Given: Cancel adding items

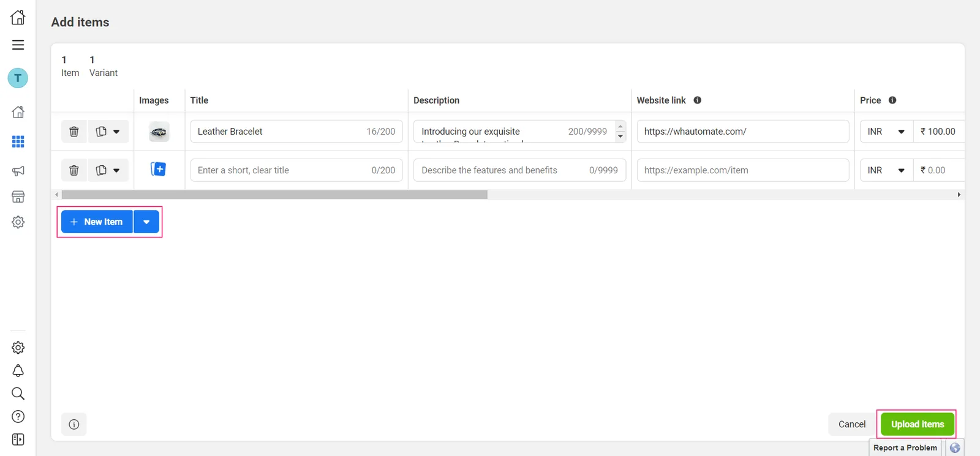Looking at the screenshot, I should [x=852, y=424].
